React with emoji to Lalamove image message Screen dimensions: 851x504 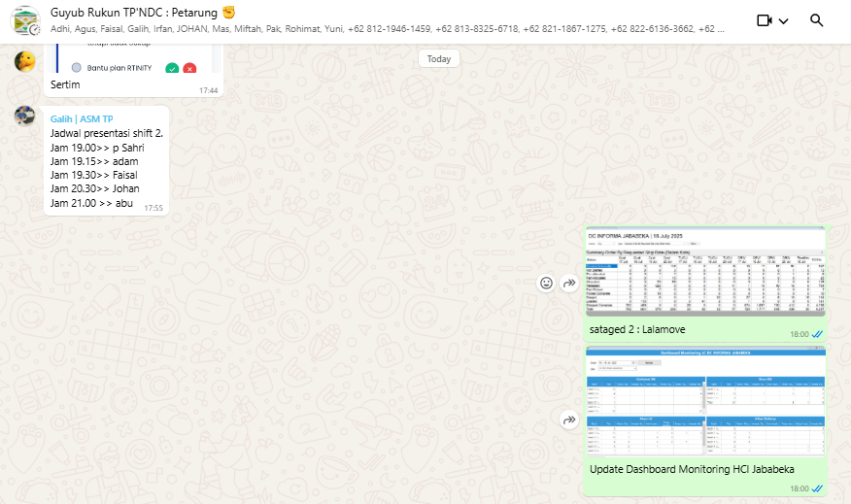tap(546, 283)
